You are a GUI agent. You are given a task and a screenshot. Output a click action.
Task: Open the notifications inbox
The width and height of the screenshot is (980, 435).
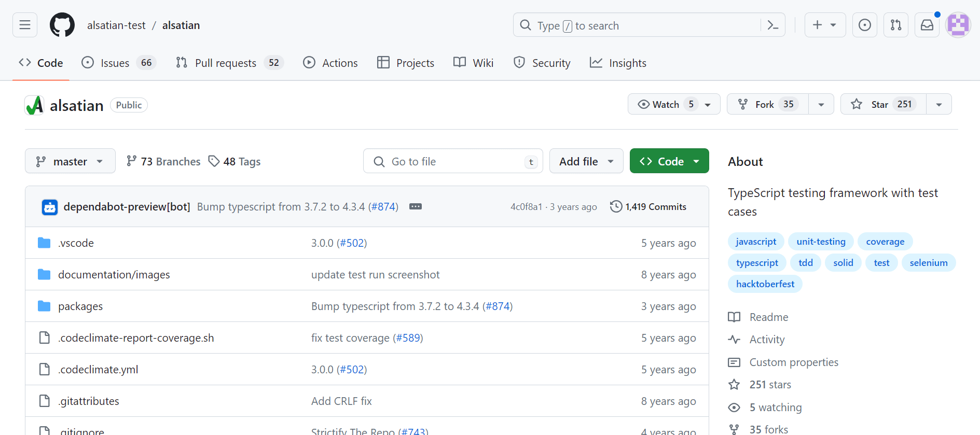click(x=927, y=25)
